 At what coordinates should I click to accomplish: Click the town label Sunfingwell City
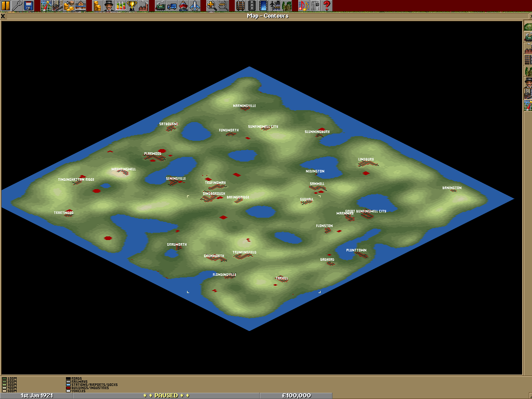[263, 127]
